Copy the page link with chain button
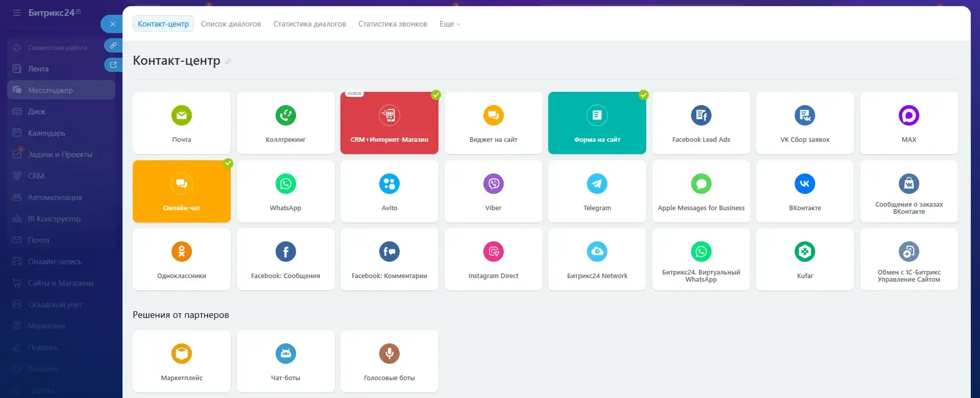The width and height of the screenshot is (980, 398). click(113, 45)
